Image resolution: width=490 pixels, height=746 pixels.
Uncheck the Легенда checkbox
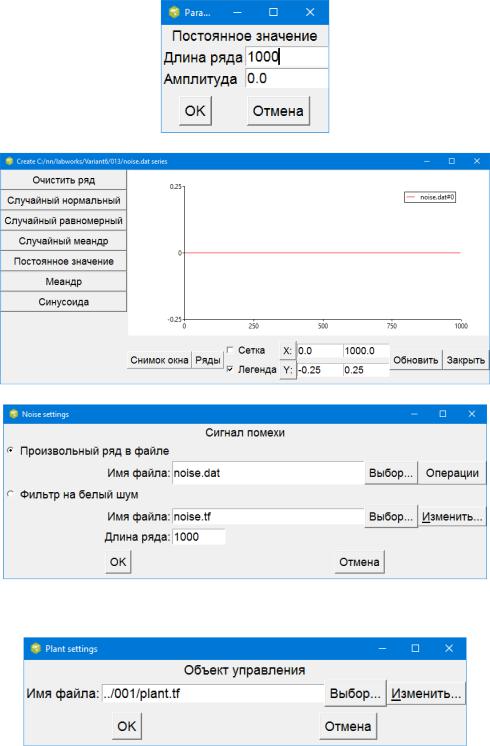coord(230,369)
